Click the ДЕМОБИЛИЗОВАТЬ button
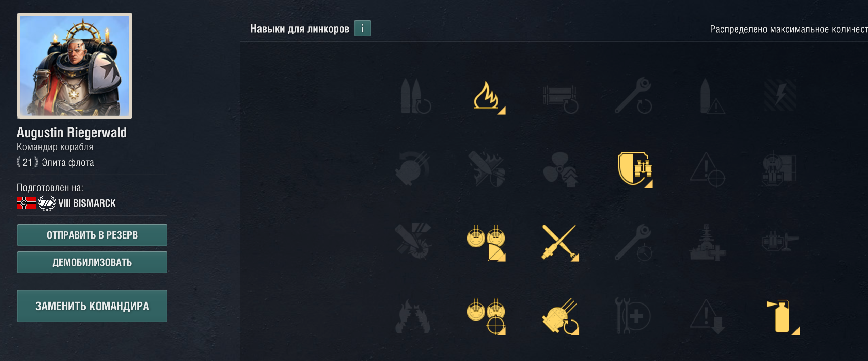 pos(92,262)
